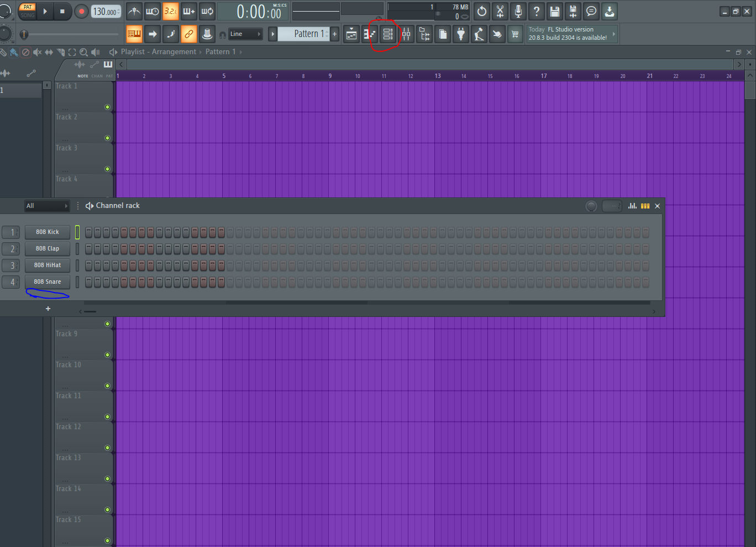
Task: Mute Track 10 with its green LED
Action: [107, 386]
